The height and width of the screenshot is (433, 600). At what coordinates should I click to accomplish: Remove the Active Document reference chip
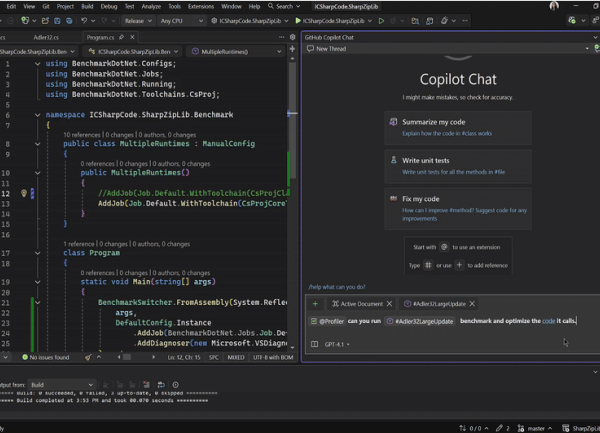(x=389, y=304)
